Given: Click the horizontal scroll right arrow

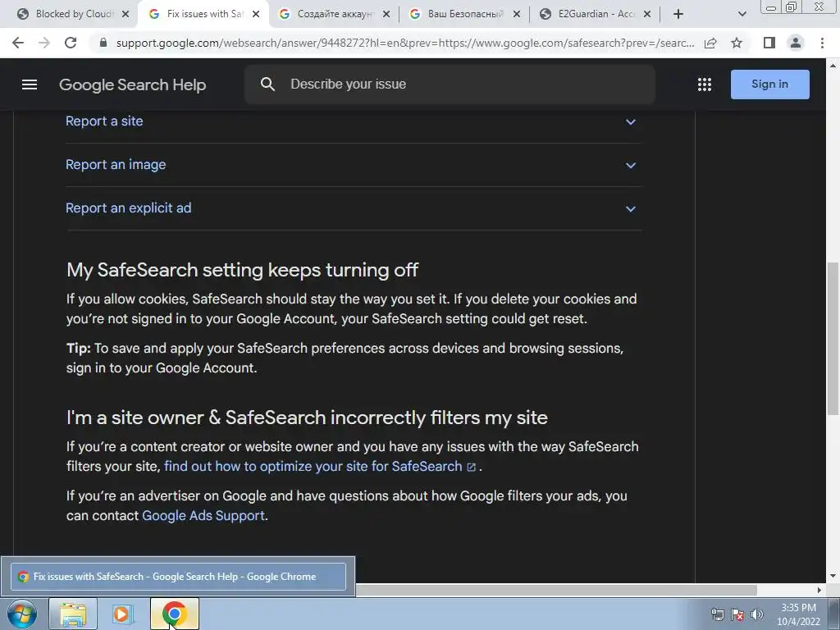Looking at the screenshot, I should [x=819, y=590].
